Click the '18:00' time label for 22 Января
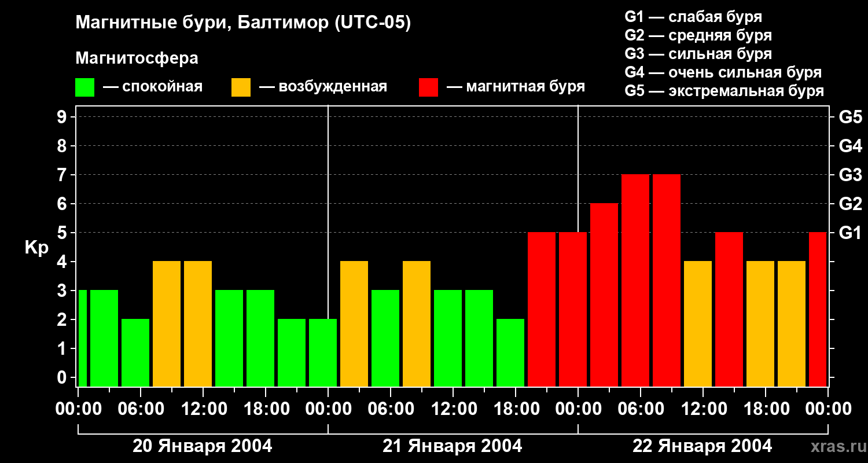The height and width of the screenshot is (463, 868). point(766,409)
